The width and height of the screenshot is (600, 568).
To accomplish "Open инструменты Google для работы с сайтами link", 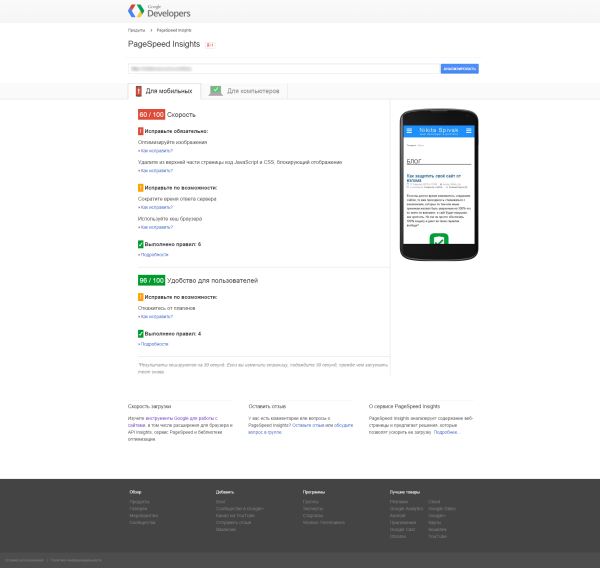I will pyautogui.click(x=172, y=422).
